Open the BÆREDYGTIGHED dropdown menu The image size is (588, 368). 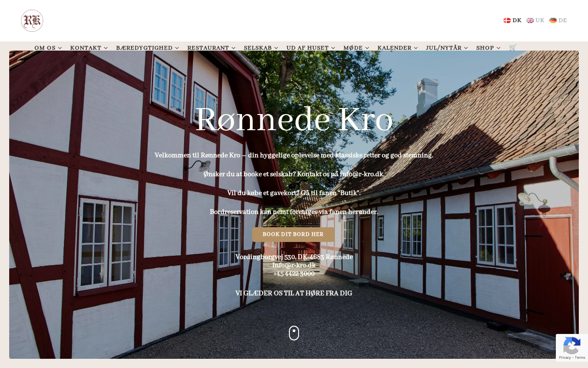pyautogui.click(x=147, y=48)
